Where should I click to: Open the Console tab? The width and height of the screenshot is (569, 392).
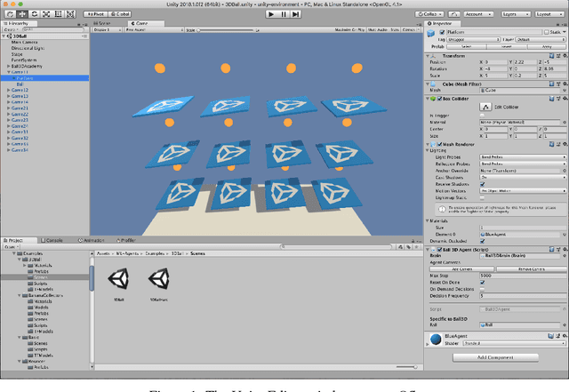click(x=53, y=240)
